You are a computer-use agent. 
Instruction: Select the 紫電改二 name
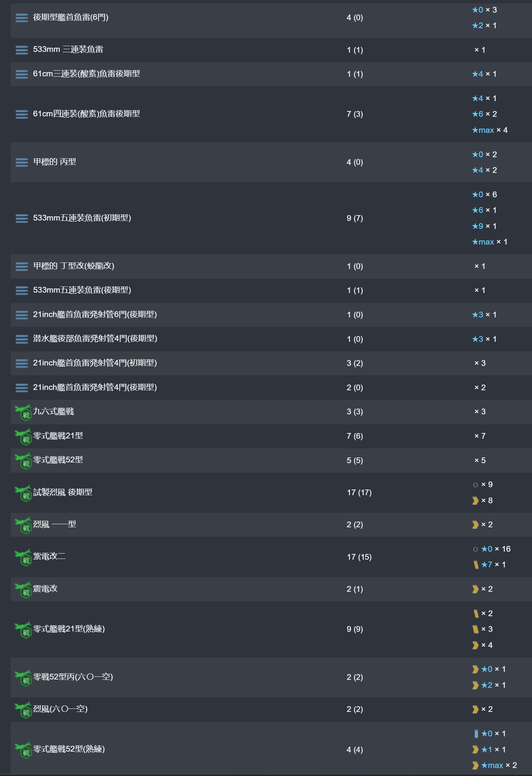pyautogui.click(x=49, y=556)
